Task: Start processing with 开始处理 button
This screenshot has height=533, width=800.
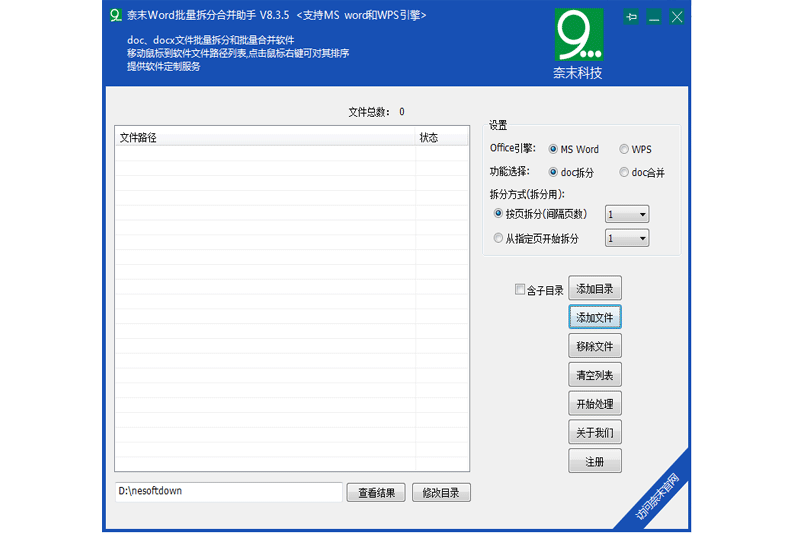Action: pos(595,404)
